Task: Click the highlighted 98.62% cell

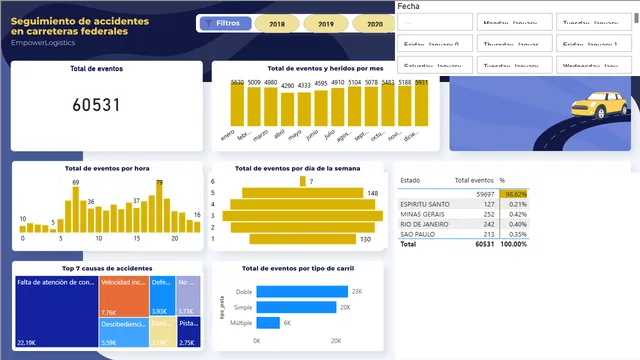Action: (514, 194)
